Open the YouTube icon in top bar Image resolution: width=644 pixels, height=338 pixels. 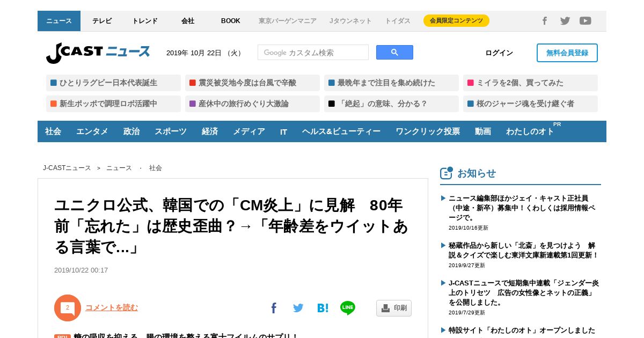click(x=586, y=21)
